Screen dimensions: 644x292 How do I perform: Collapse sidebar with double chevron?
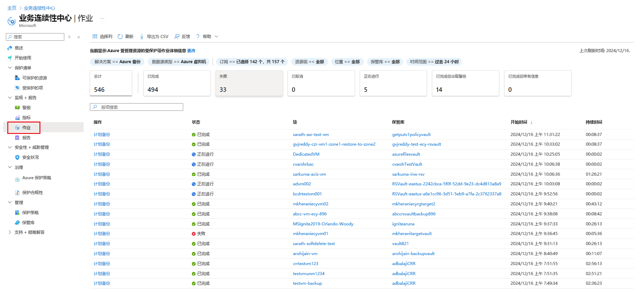(x=79, y=37)
